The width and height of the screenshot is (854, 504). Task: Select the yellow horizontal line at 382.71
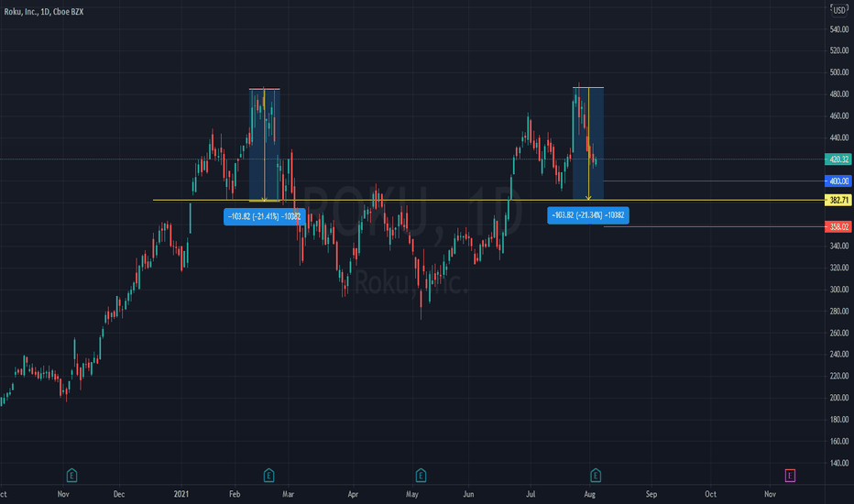coord(488,200)
